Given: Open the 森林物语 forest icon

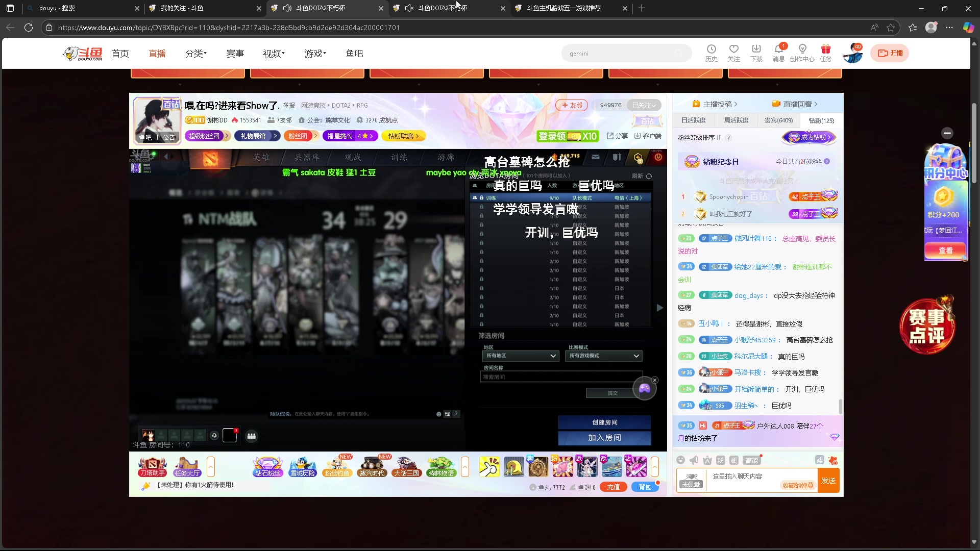Looking at the screenshot, I should tap(442, 466).
